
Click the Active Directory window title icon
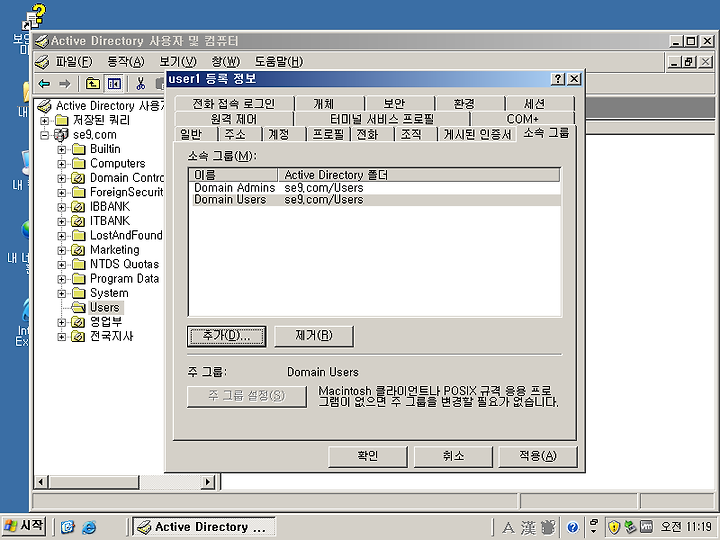point(42,41)
